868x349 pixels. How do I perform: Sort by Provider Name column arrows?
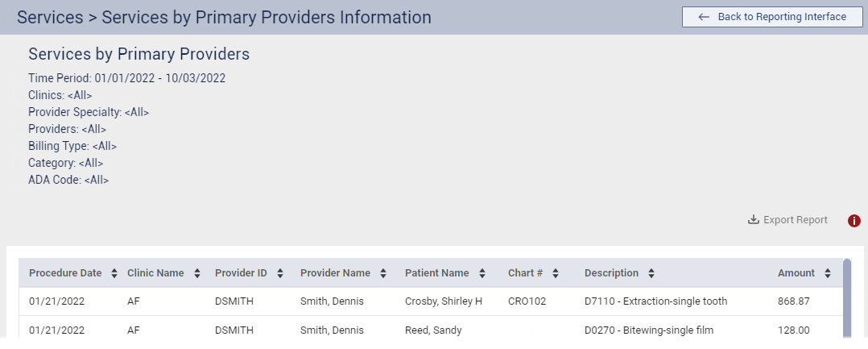tap(383, 273)
